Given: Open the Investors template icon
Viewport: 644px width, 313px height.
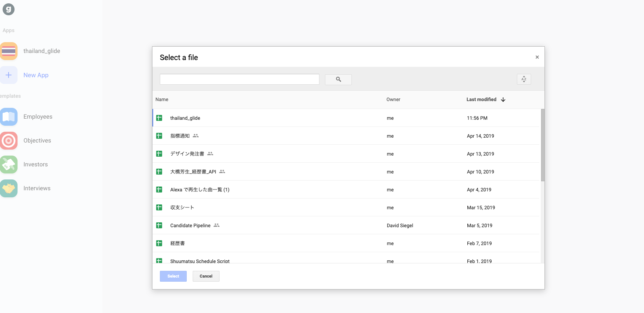Looking at the screenshot, I should tap(9, 165).
